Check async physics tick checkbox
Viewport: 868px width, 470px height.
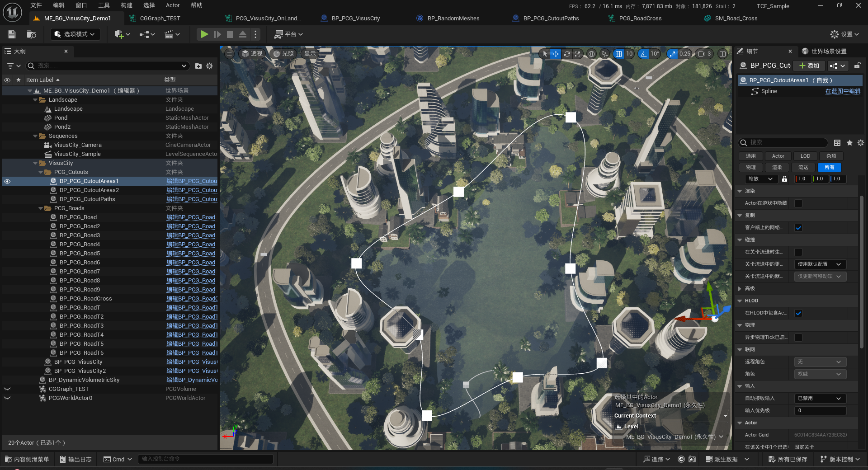click(798, 338)
